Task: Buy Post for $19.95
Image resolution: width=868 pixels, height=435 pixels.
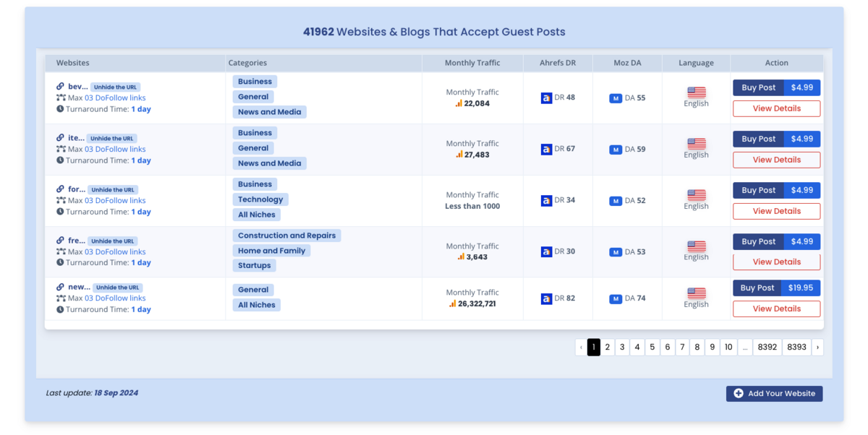Action: (x=776, y=288)
